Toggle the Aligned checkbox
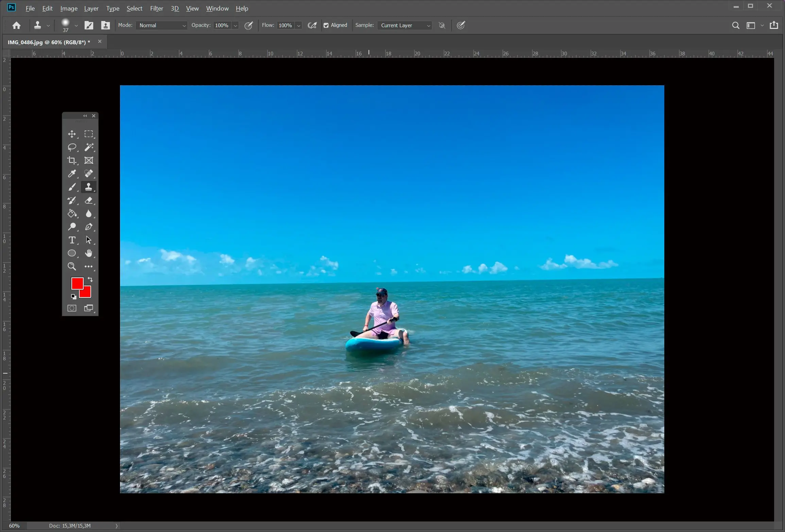This screenshot has height=532, width=785. tap(327, 25)
